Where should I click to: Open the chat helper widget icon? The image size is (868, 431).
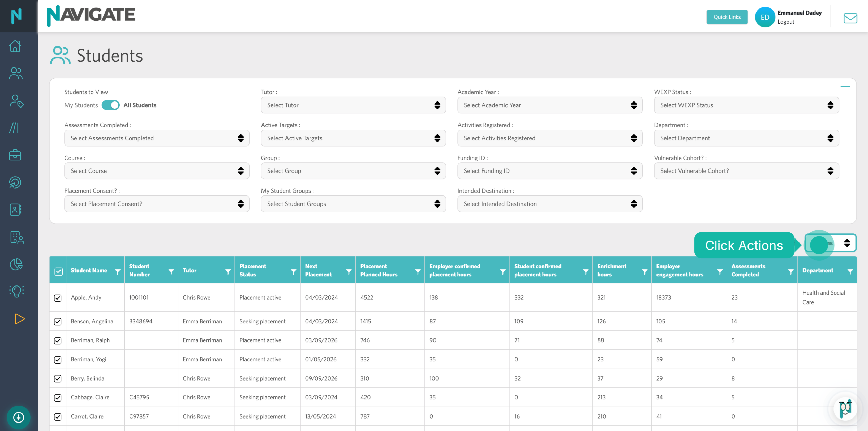pyautogui.click(x=845, y=409)
